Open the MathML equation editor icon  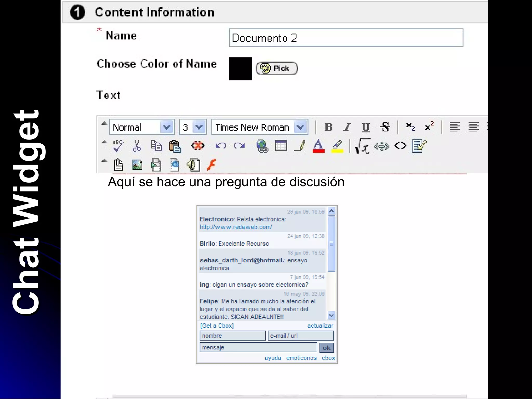[x=382, y=147]
